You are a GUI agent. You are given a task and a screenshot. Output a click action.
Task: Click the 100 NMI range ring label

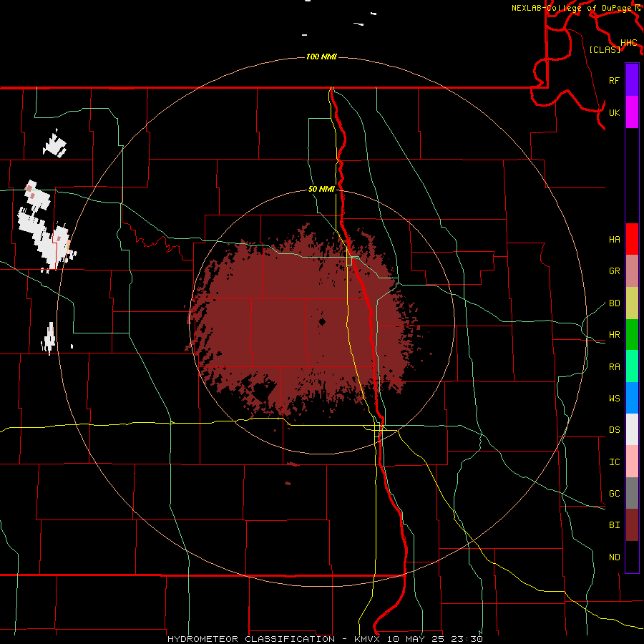point(321,57)
